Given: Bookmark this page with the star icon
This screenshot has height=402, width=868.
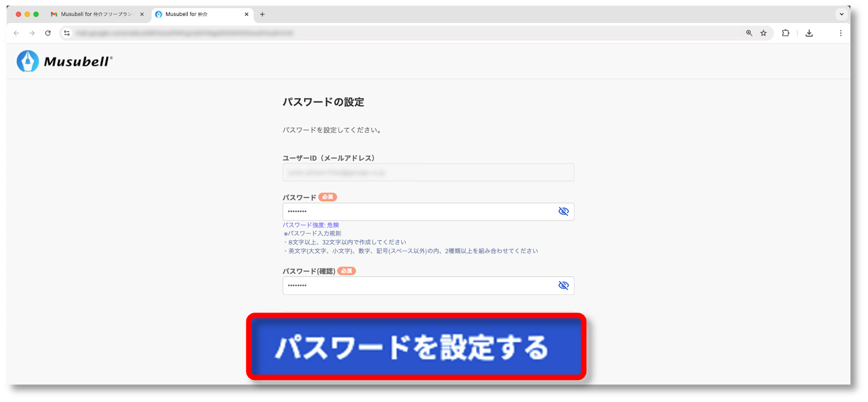Looking at the screenshot, I should point(763,33).
